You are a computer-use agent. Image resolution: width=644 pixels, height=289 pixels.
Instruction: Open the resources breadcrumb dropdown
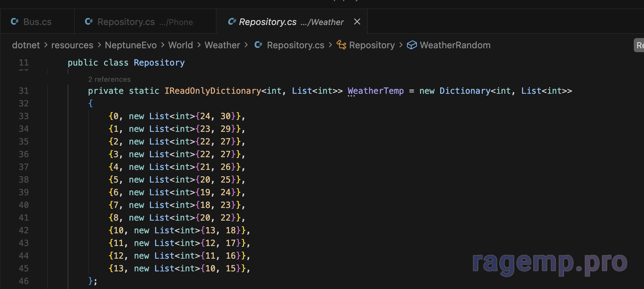[72, 45]
